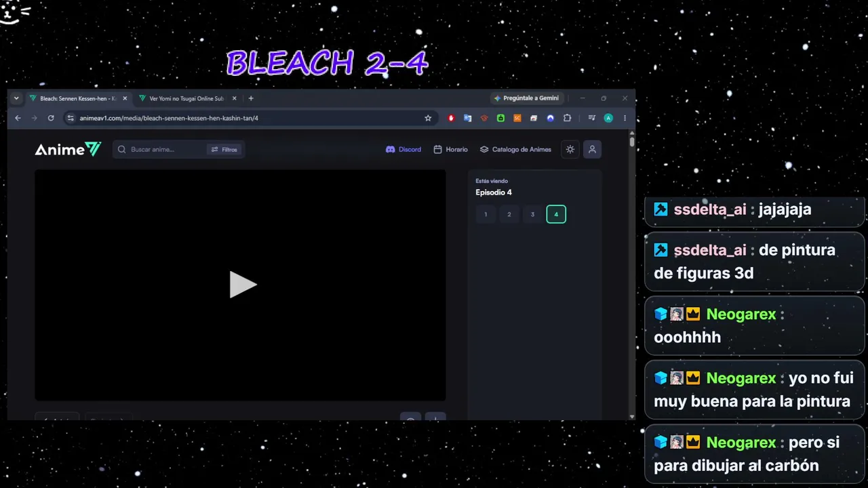Open the media controls playlist icon
The height and width of the screenshot is (488, 868).
pyautogui.click(x=592, y=118)
